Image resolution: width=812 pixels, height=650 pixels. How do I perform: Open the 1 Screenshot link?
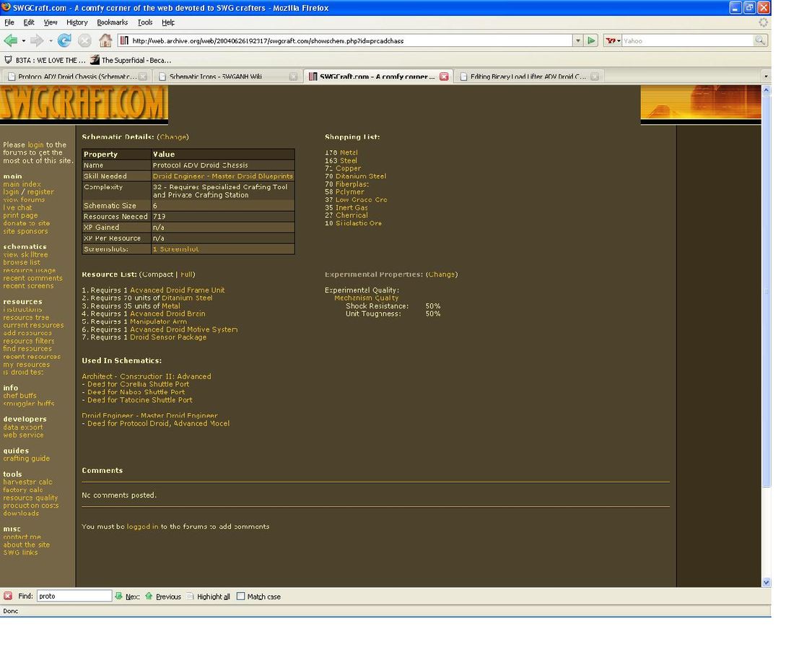pyautogui.click(x=175, y=248)
